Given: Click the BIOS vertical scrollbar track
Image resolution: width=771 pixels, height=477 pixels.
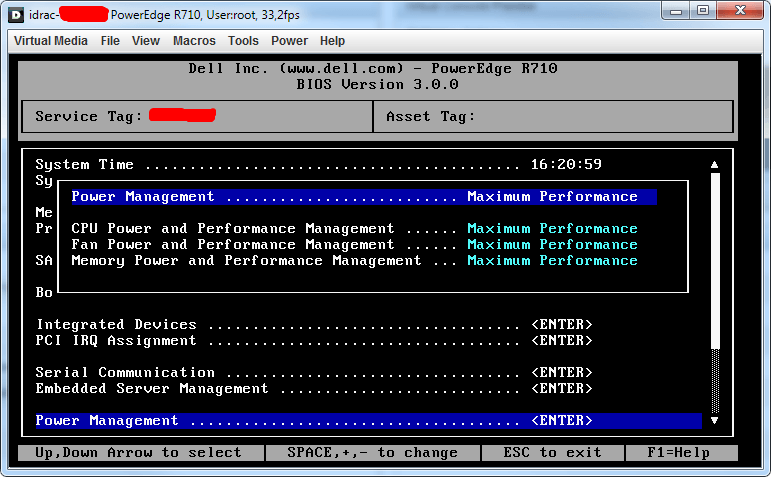Looking at the screenshot, I should (x=715, y=293).
